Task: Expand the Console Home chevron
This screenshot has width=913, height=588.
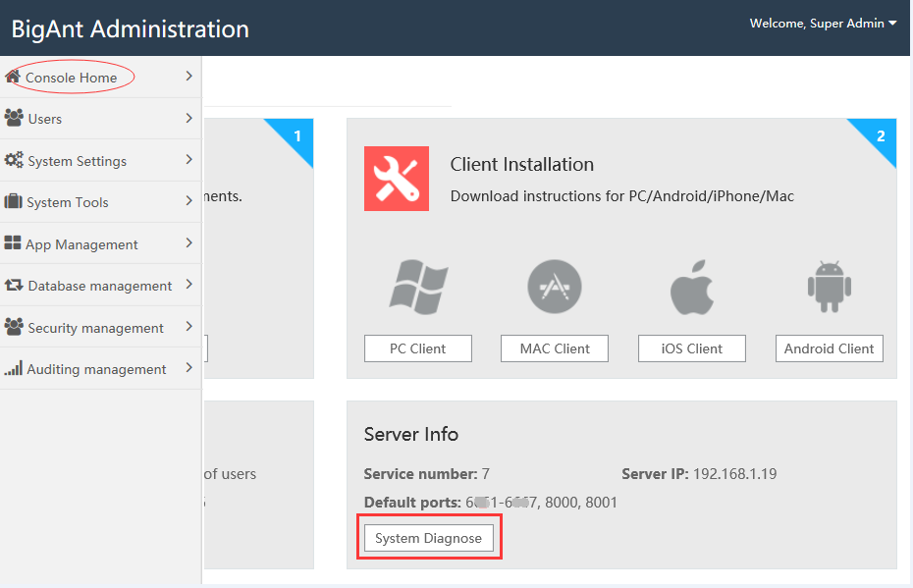Action: [188, 76]
